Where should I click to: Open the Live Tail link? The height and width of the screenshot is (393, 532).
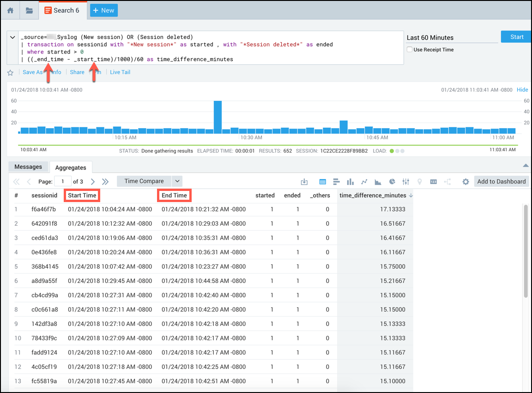pos(120,72)
